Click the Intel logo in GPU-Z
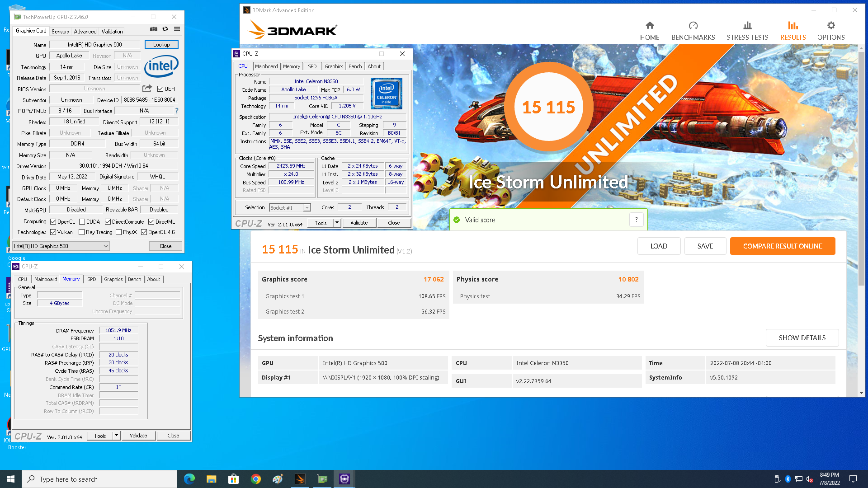This screenshot has width=868, height=488. 161,66
